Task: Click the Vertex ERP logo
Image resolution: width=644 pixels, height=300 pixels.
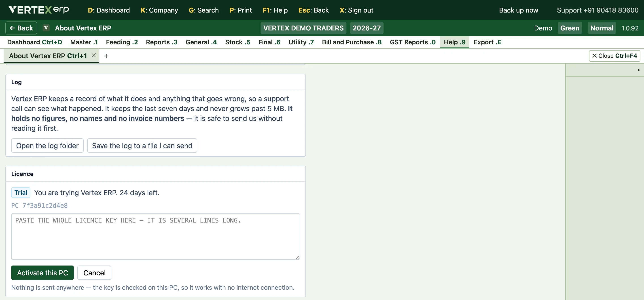Action: point(39,10)
